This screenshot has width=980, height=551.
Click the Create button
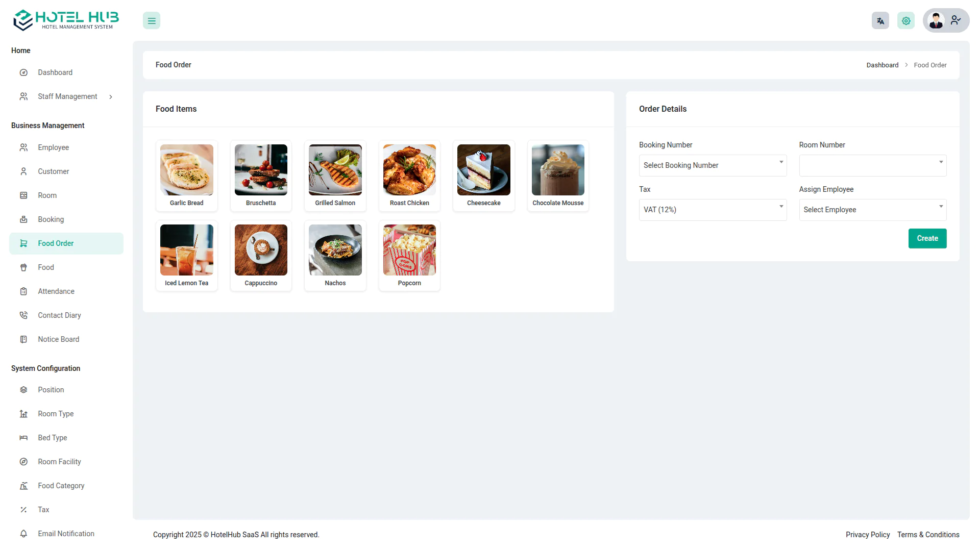pyautogui.click(x=927, y=238)
